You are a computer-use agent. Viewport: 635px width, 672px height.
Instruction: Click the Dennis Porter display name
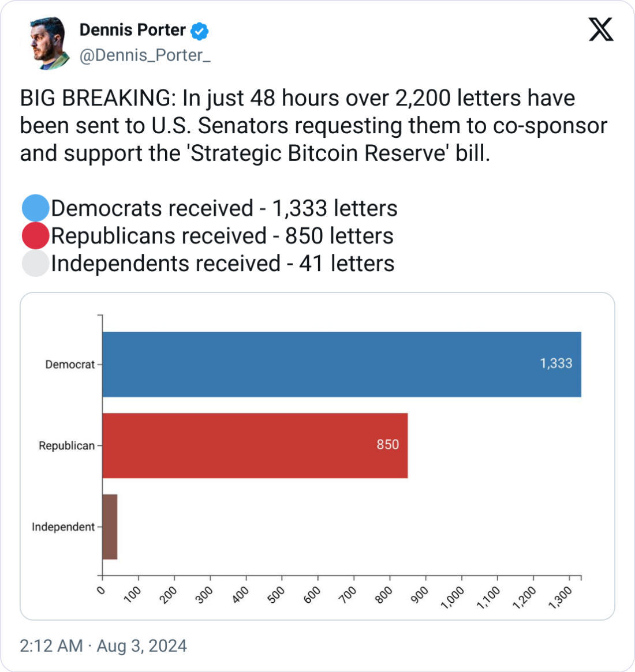(x=133, y=30)
